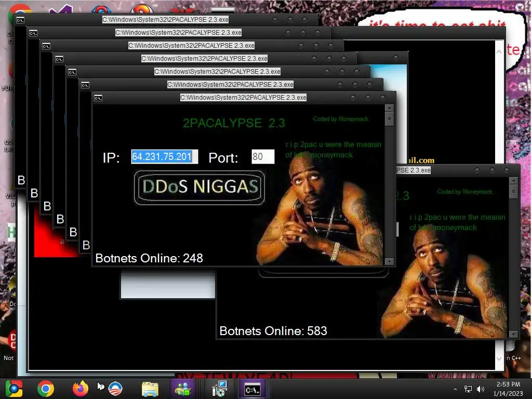Click 'Coded by Moneymack' in front window
Image resolution: width=532 pixels, height=399 pixels.
click(x=340, y=119)
